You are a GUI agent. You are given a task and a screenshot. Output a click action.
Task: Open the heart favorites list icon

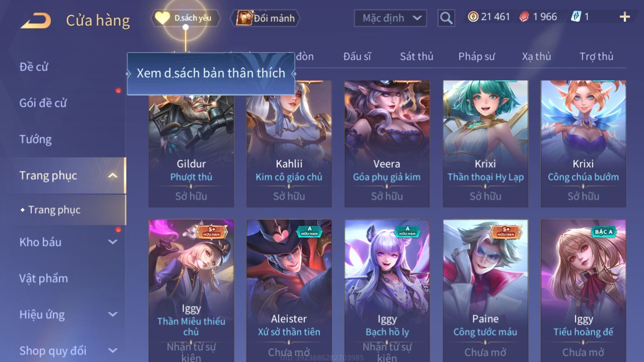162,18
